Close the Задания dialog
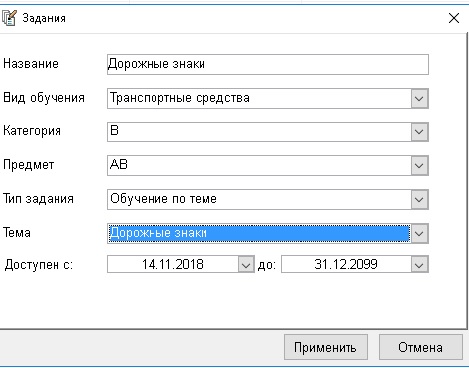The image size is (469, 368). pos(454,18)
